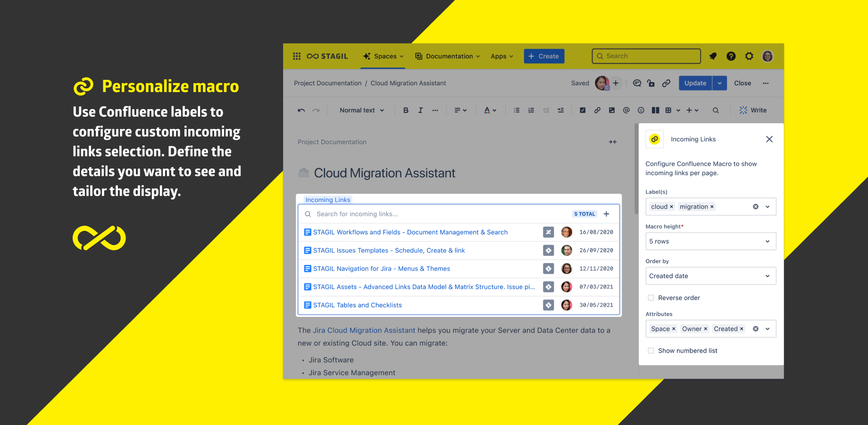Open inline comments icon

click(637, 83)
